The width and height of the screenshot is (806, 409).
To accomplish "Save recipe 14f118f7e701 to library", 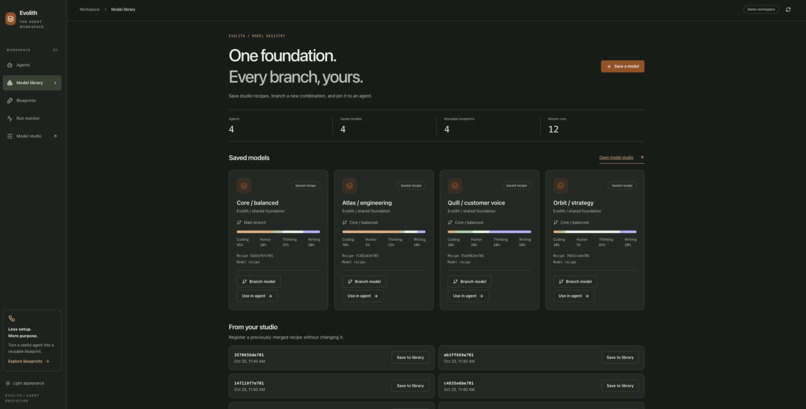I will [x=410, y=386].
